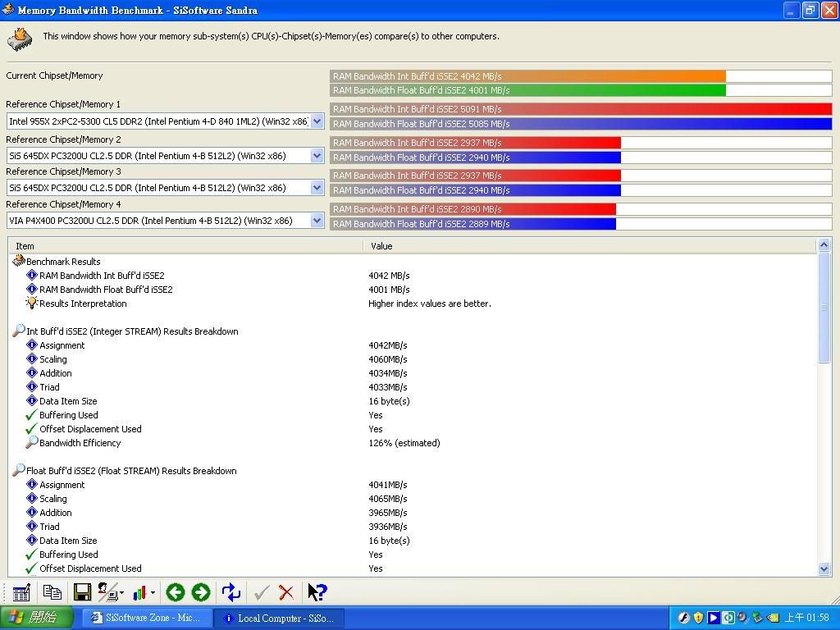The image size is (840, 630).
Task: Click the results list scroll up arrow
Action: click(824, 245)
